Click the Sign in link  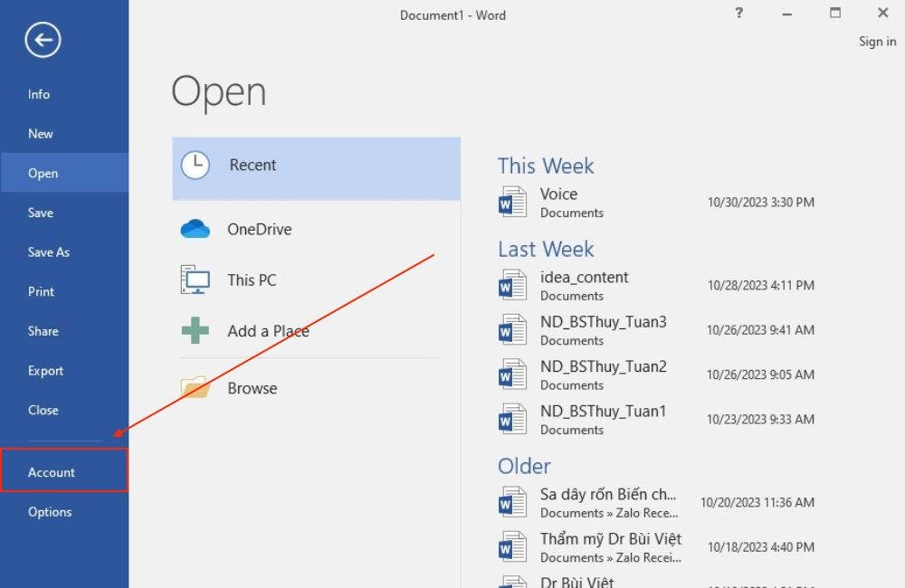click(877, 42)
